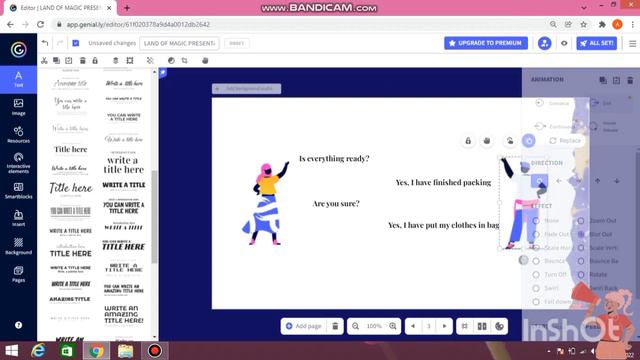The height and width of the screenshot is (360, 640).
Task: Open File Explorer from the taskbar
Action: coord(125,351)
